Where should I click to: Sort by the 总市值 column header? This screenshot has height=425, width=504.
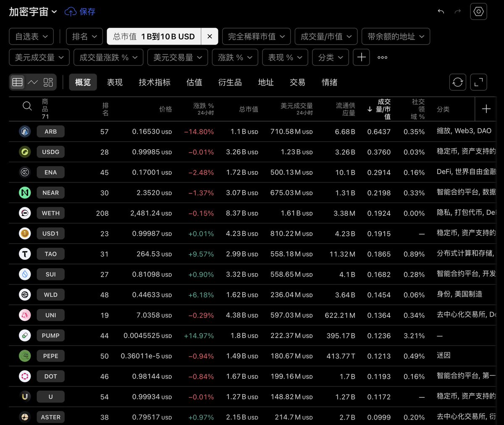249,109
